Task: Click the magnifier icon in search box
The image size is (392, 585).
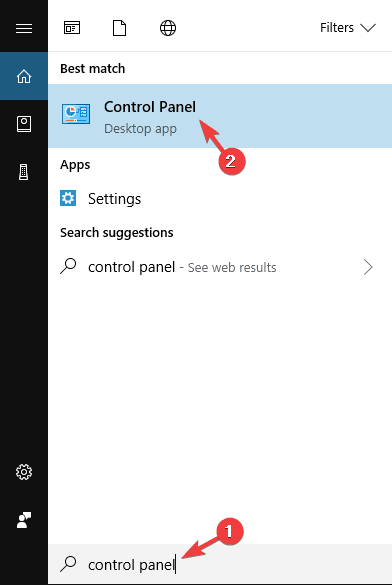Action: click(68, 564)
